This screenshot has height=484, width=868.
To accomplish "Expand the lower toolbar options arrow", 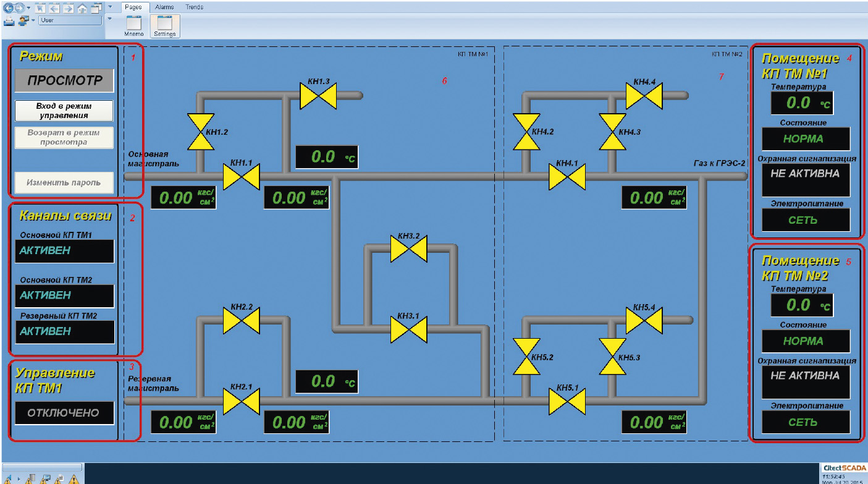I will (x=110, y=19).
